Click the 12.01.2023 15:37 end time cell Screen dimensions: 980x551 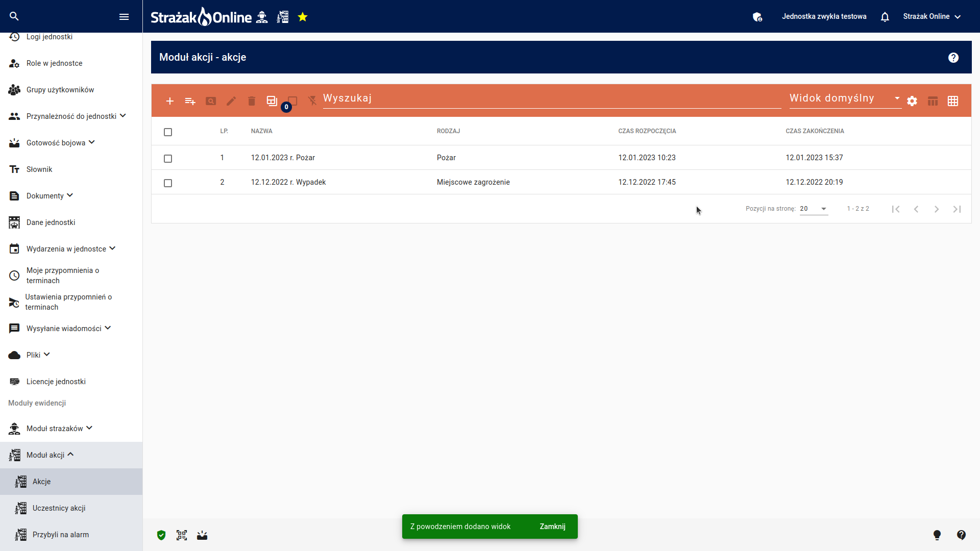tap(814, 158)
